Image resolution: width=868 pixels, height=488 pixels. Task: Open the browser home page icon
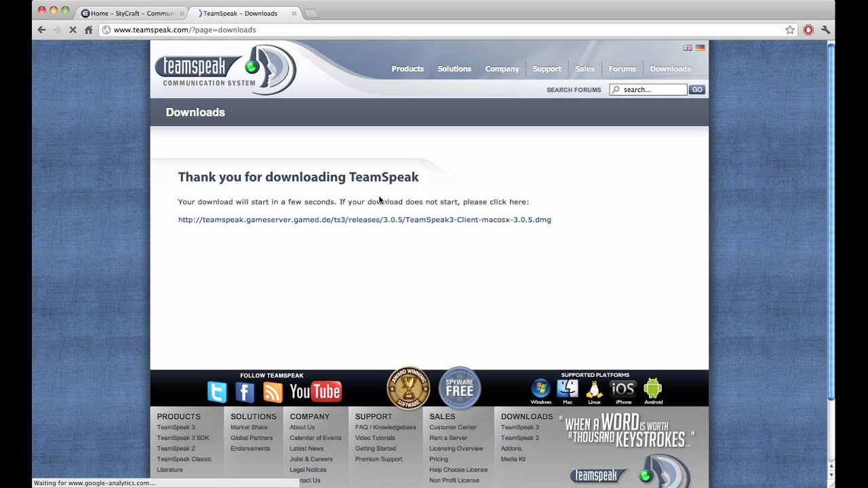(88, 30)
